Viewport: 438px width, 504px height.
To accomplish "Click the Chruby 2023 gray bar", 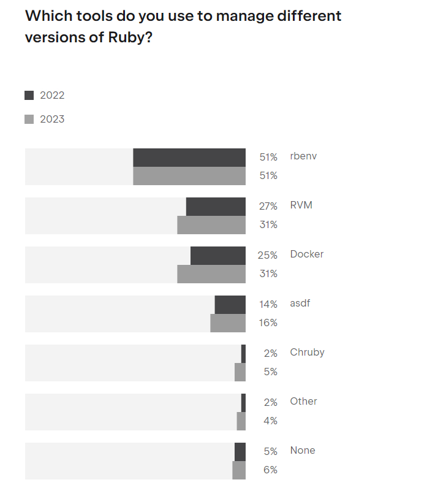I will coord(240,372).
